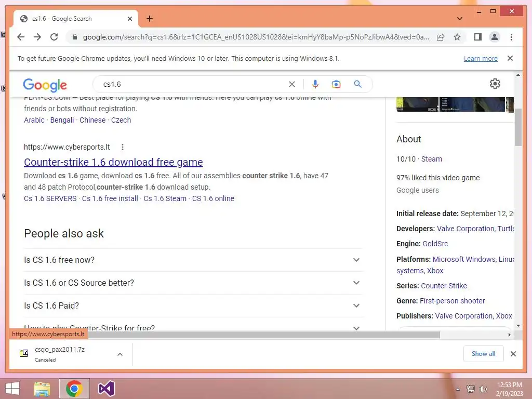Go to Google homepage via logo
This screenshot has height=399, width=532.
45,85
